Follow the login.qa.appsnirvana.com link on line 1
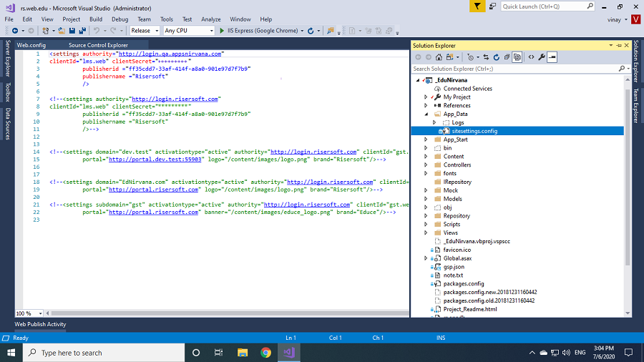Image resolution: width=644 pixels, height=362 pixels. 170,54
